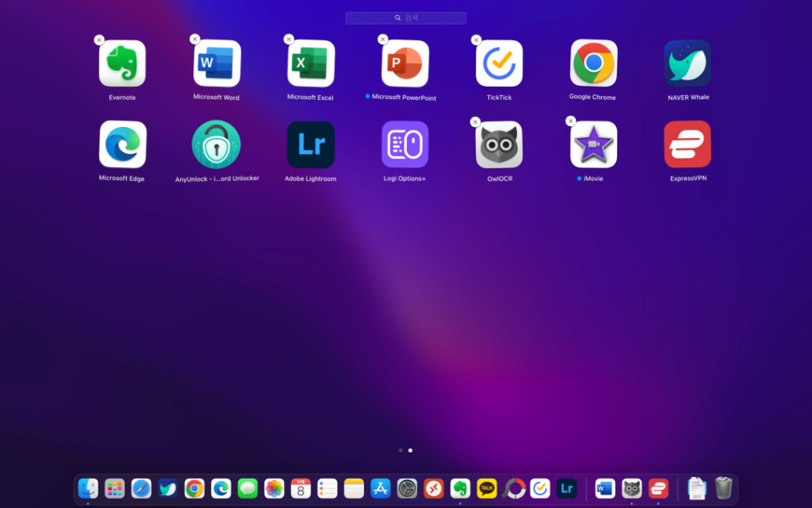Launch ExpressVPN from the Launchpad grid
The width and height of the screenshot is (812, 508).
point(688,144)
